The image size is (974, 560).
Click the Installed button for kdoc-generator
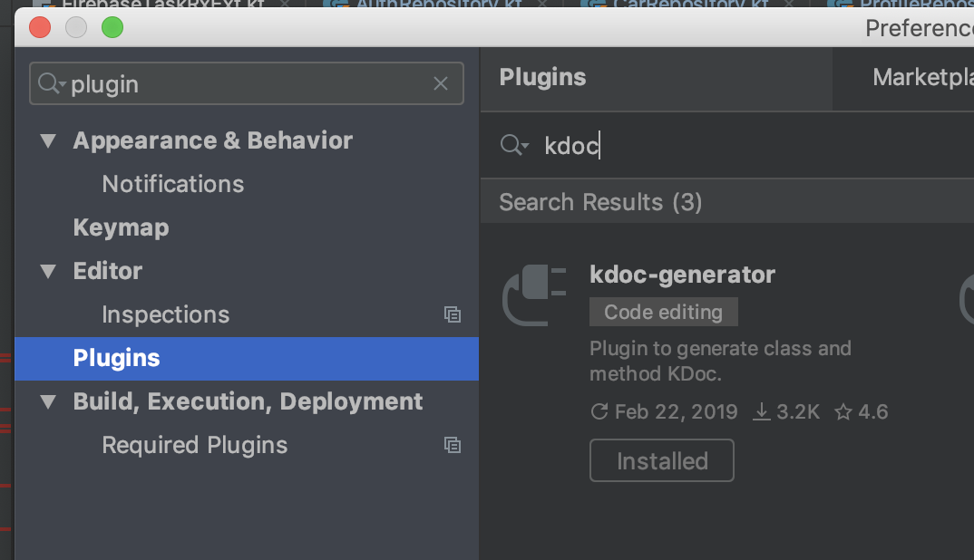tap(661, 460)
